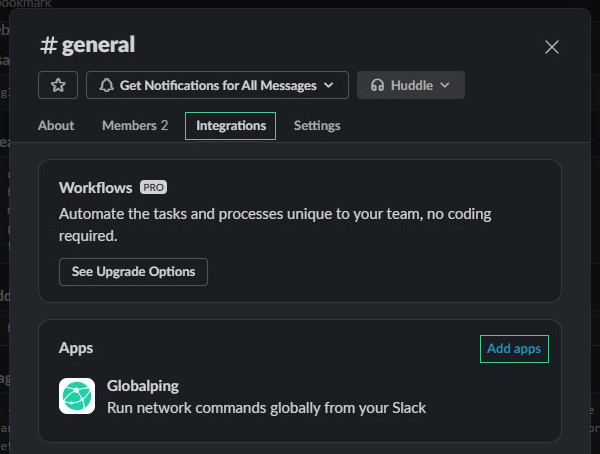This screenshot has height=454, width=600.
Task: Click the Apps section heading
Action: point(76,348)
